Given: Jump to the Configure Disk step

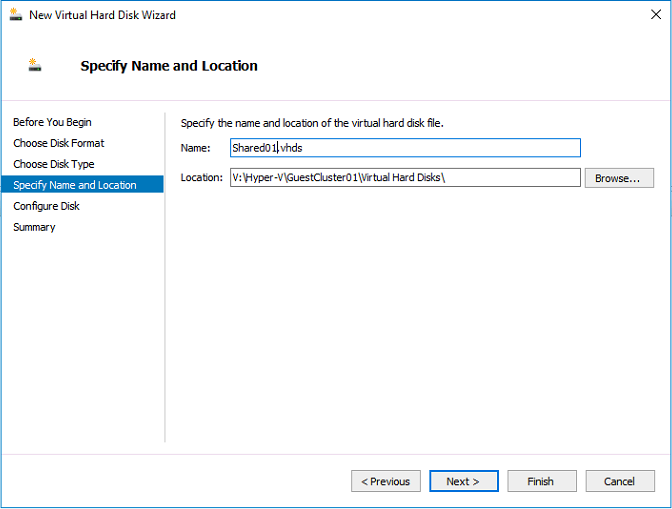Looking at the screenshot, I should click(x=46, y=206).
